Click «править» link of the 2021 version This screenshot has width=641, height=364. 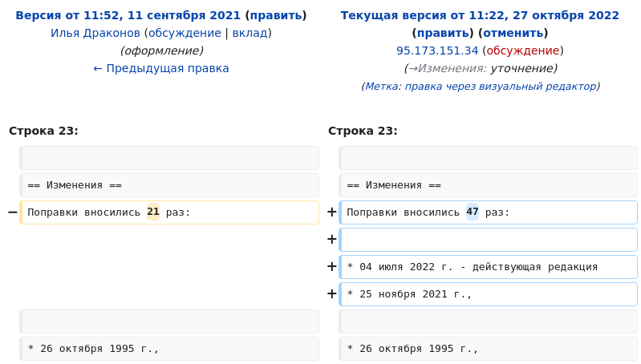276,15
